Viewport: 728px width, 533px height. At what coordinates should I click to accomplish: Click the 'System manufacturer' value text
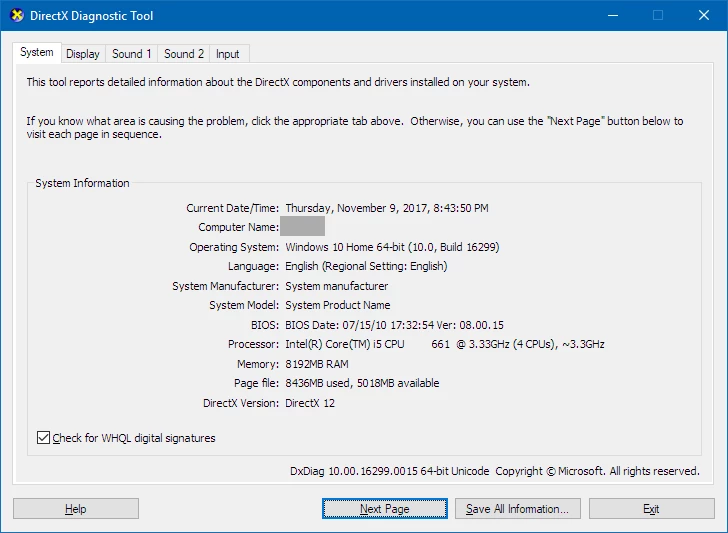(337, 286)
